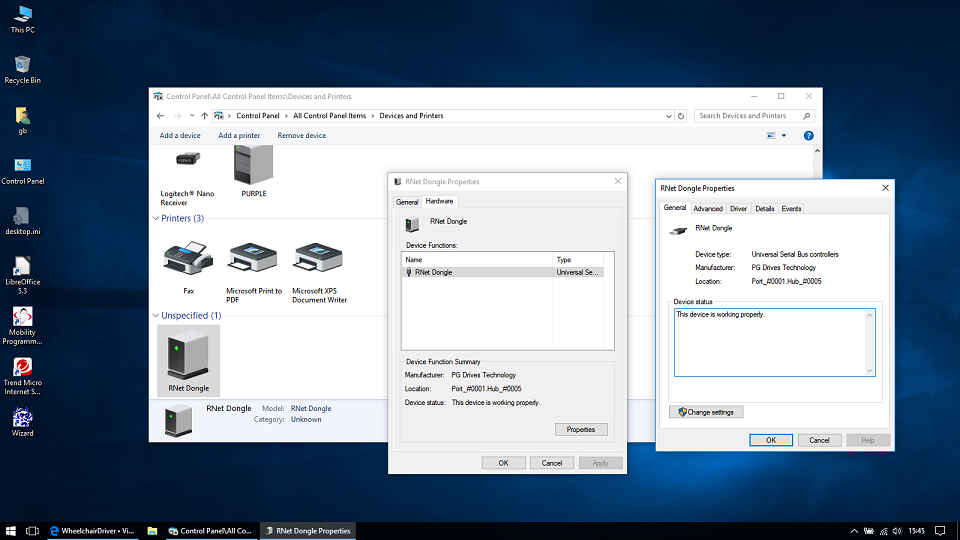This screenshot has width=960, height=540.
Task: Collapse the Unspecified (1) group
Action: point(156,315)
